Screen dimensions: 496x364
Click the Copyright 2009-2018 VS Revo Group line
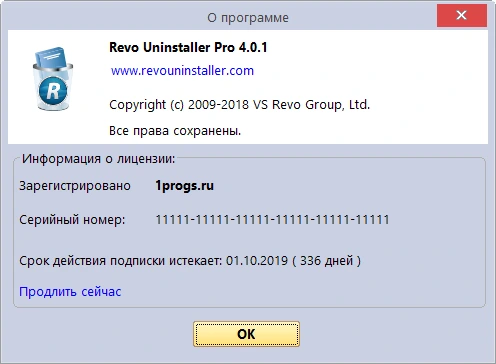coord(239,105)
